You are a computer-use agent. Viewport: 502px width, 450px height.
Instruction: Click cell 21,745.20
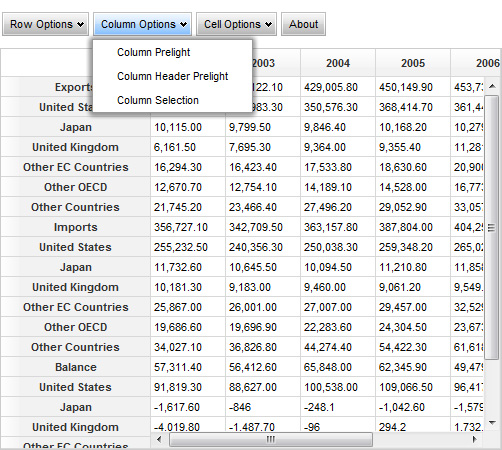tap(188, 207)
